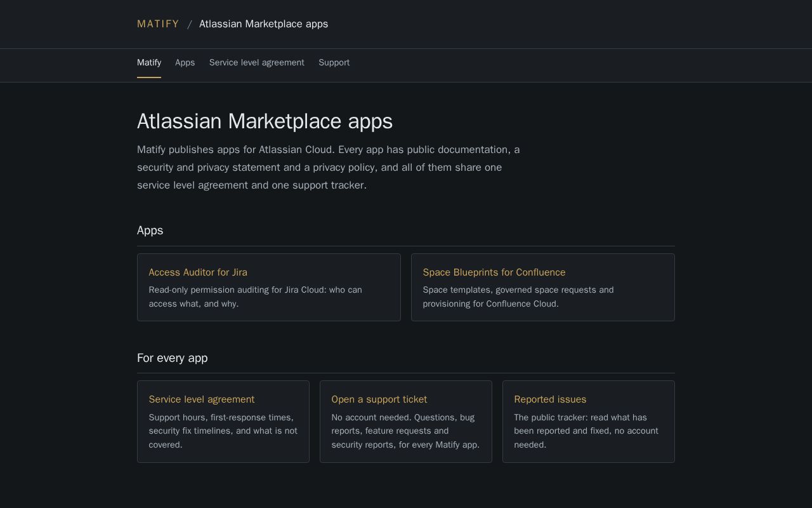Click the For every app heading

173,358
